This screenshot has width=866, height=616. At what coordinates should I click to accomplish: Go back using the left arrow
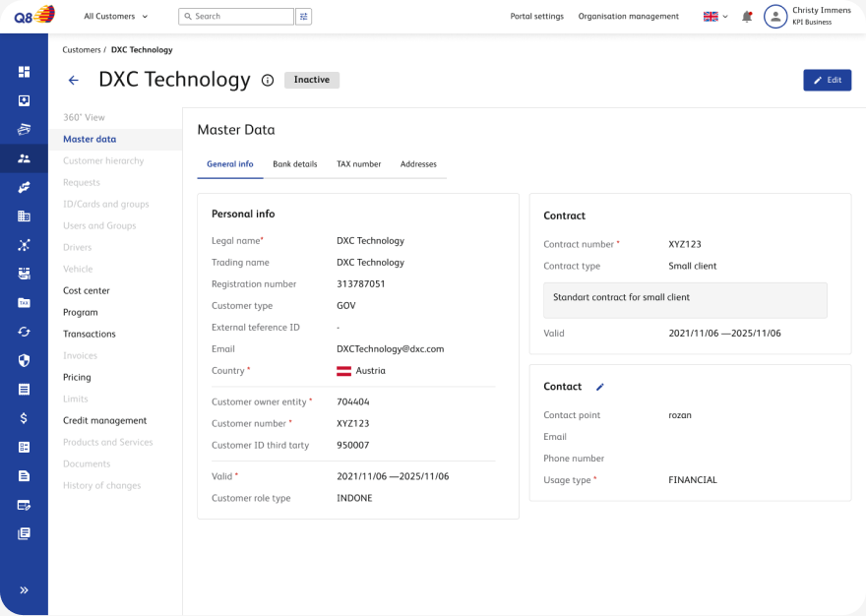pyautogui.click(x=73, y=80)
